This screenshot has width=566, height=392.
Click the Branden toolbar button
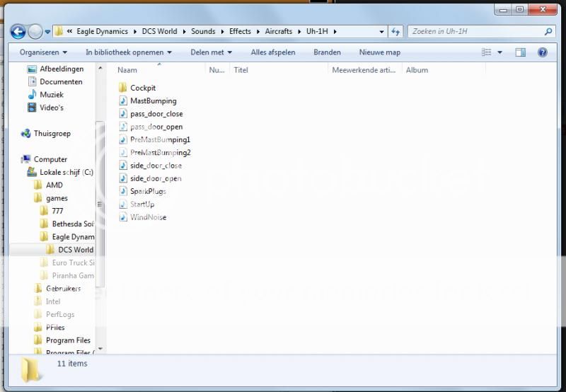click(x=327, y=52)
